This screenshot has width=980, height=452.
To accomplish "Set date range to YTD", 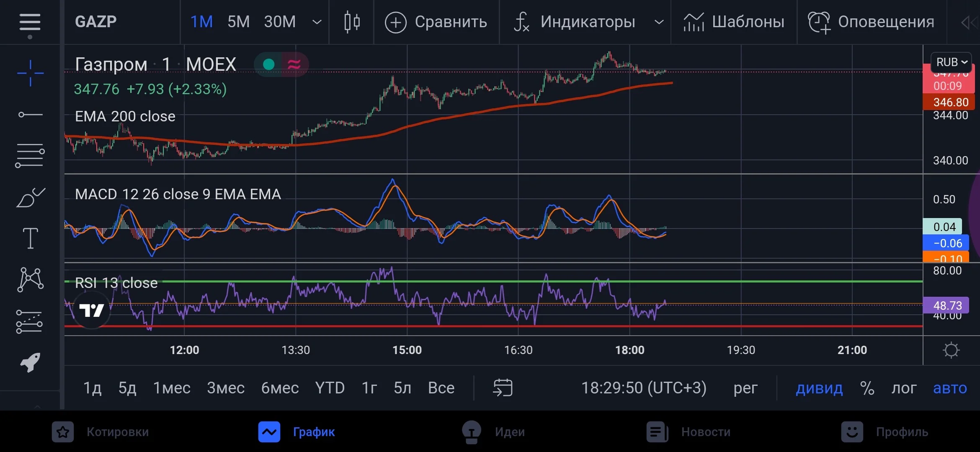I will (330, 388).
